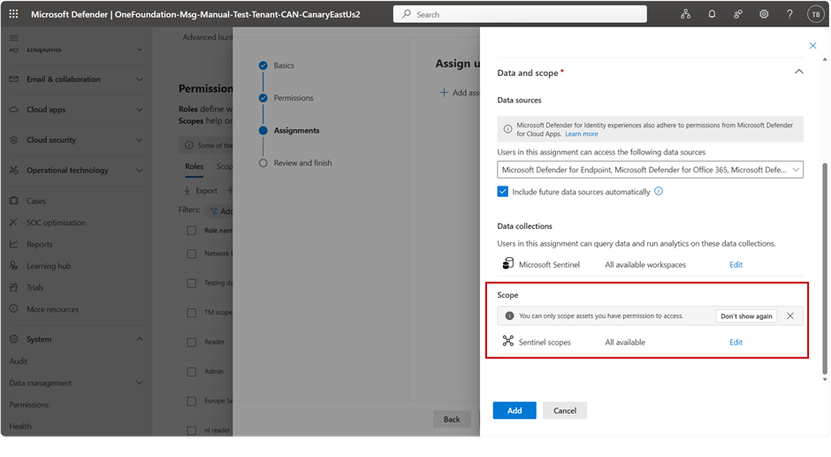Check the Role name header checkbox
Screen dimensions: 831x457
coord(191,231)
